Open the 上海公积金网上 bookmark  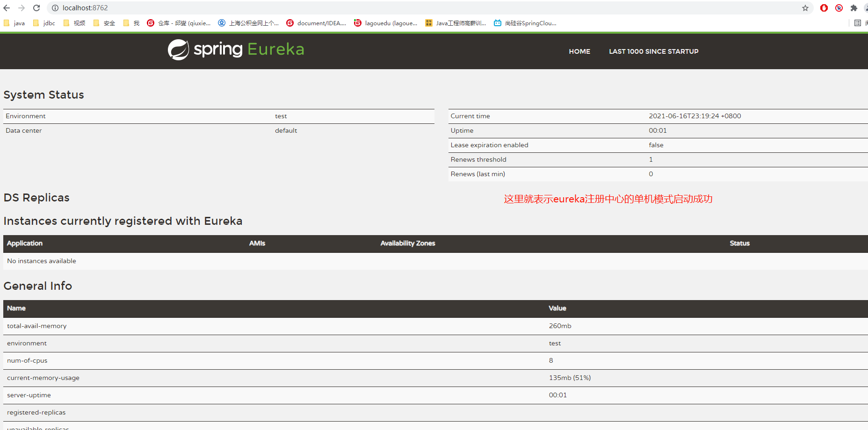click(248, 23)
